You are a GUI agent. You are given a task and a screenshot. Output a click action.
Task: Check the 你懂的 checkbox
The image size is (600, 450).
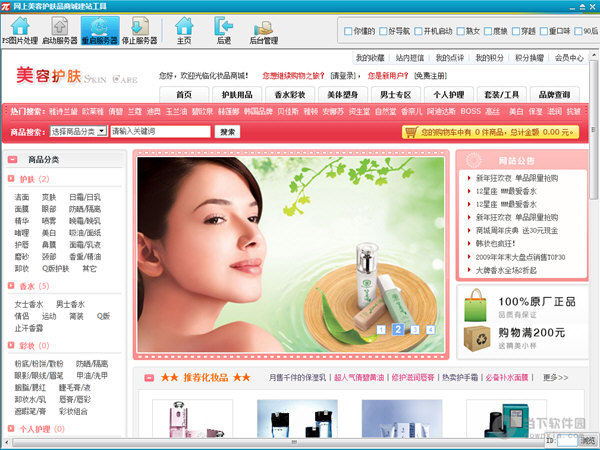(x=347, y=32)
